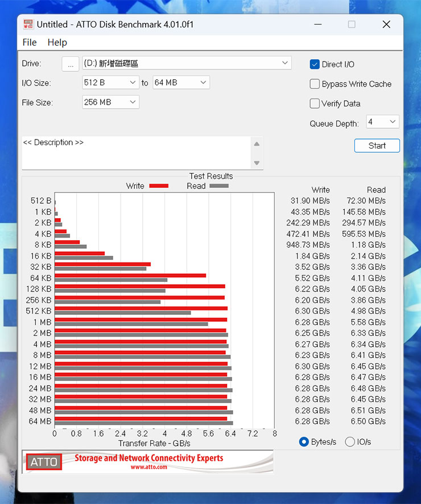This screenshot has height=504, width=421.
Task: Click the 3.52 GB/s write value
Action: pos(312,267)
